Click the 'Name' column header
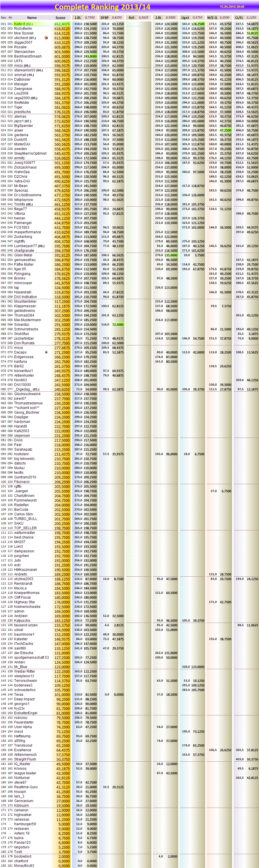The height and width of the screenshot is (868, 259). [x=32, y=18]
